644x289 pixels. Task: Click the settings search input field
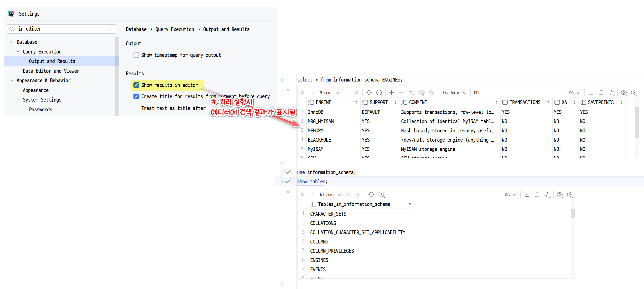point(62,29)
